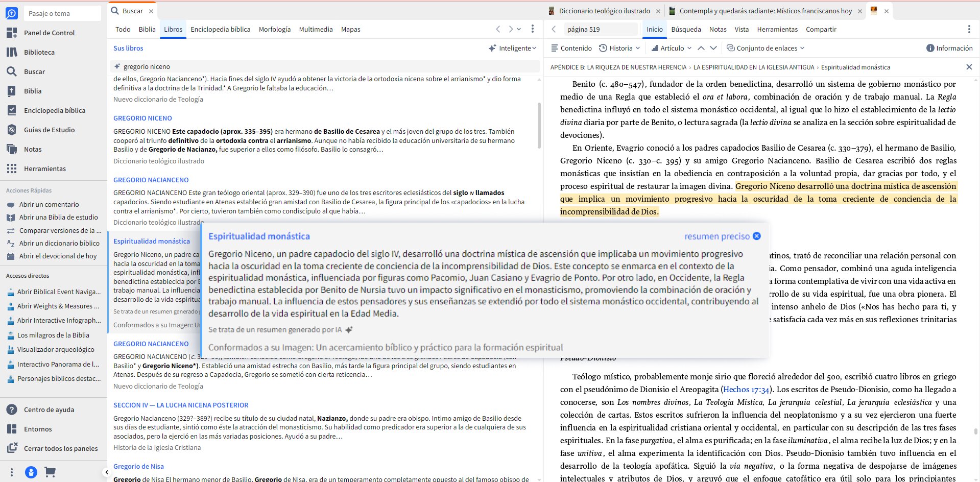Open the Contenido table of contents
The image size is (980, 482).
[571, 48]
